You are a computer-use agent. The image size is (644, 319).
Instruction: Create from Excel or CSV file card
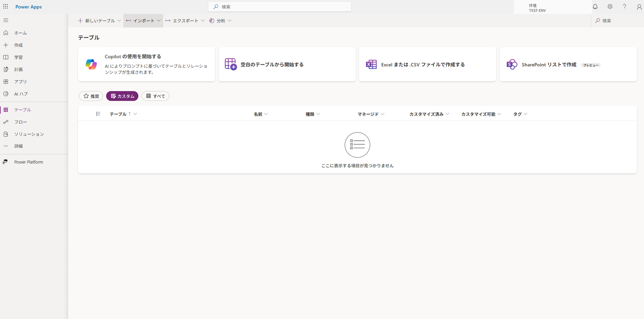(x=428, y=64)
